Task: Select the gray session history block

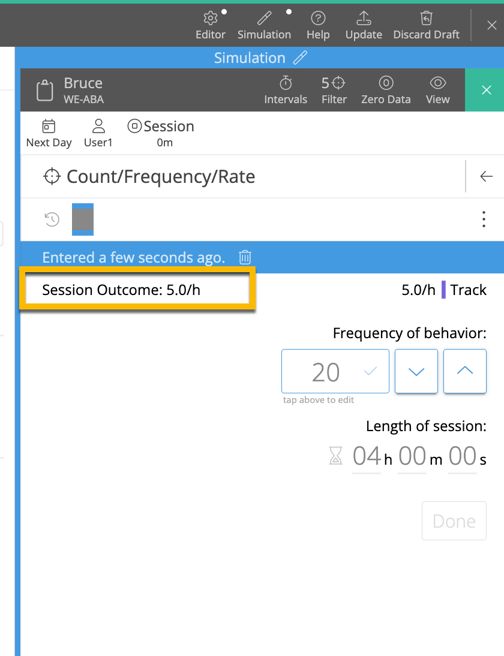Action: click(x=83, y=219)
